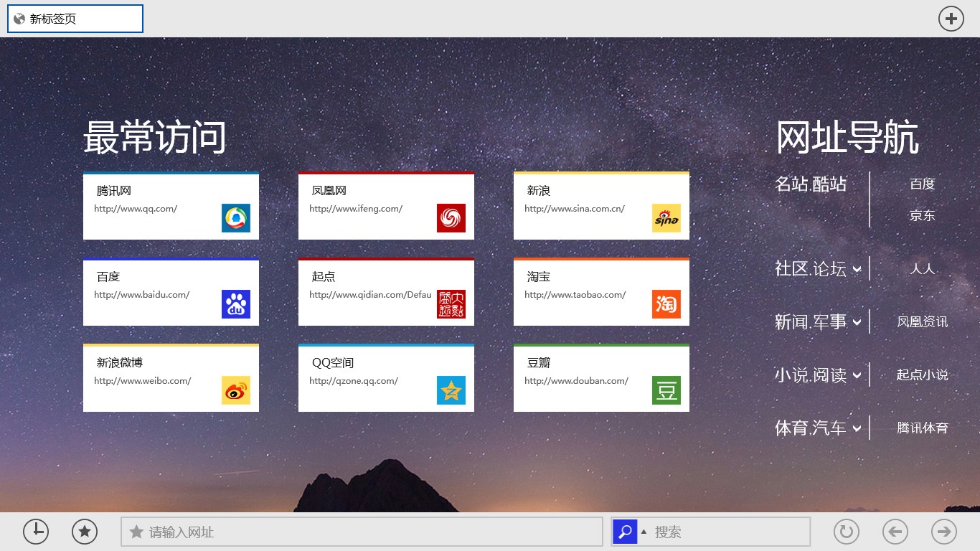Open 腾讯网 tile title

coord(114,191)
